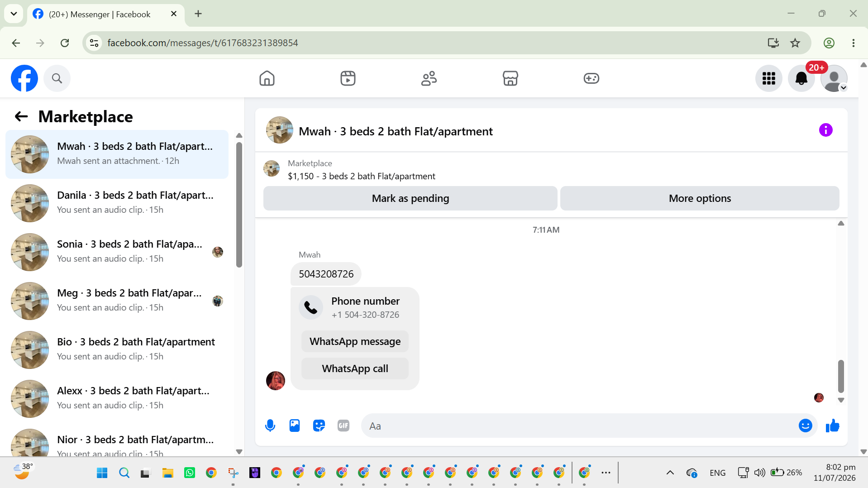
Task: Click the Mwah chat title avatar
Action: coord(280,130)
